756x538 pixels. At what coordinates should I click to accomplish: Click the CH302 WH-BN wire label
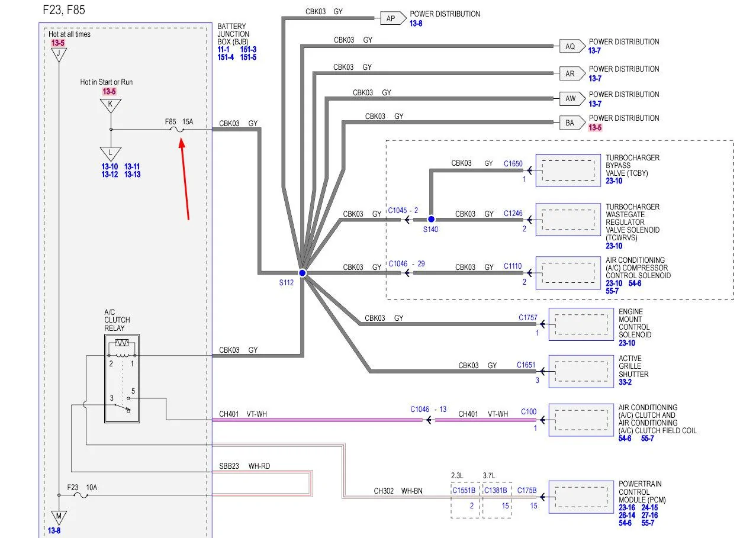pos(398,491)
